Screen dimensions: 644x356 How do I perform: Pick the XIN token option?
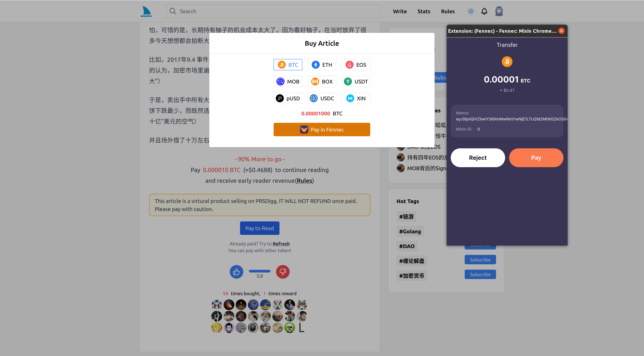[356, 98]
